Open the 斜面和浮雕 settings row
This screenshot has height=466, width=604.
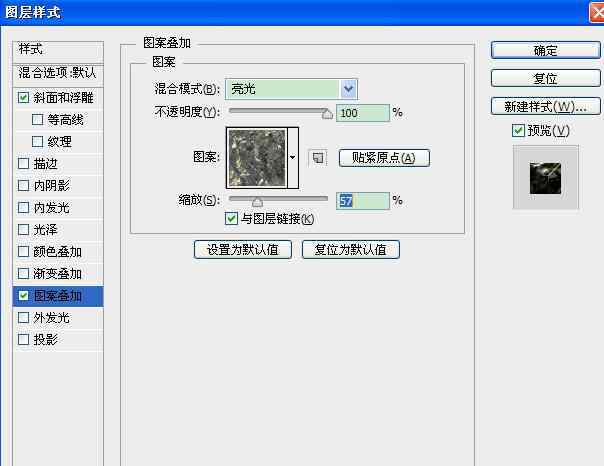click(58, 97)
